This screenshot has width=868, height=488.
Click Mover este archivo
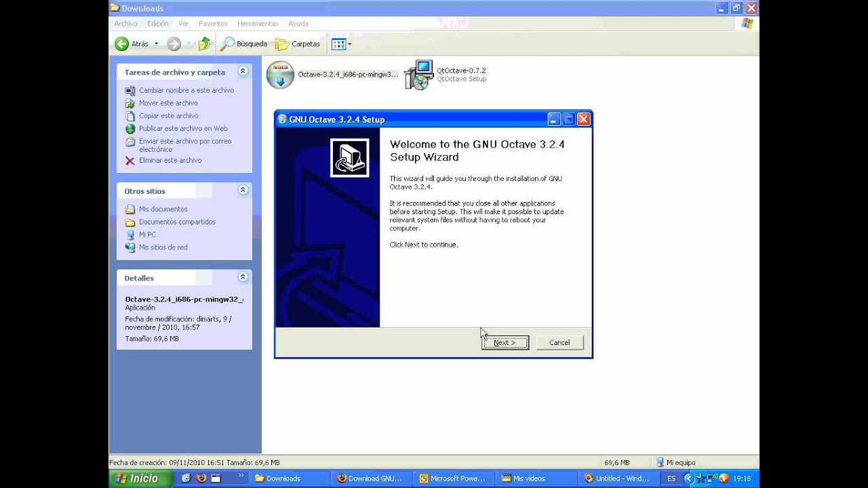[x=168, y=103]
